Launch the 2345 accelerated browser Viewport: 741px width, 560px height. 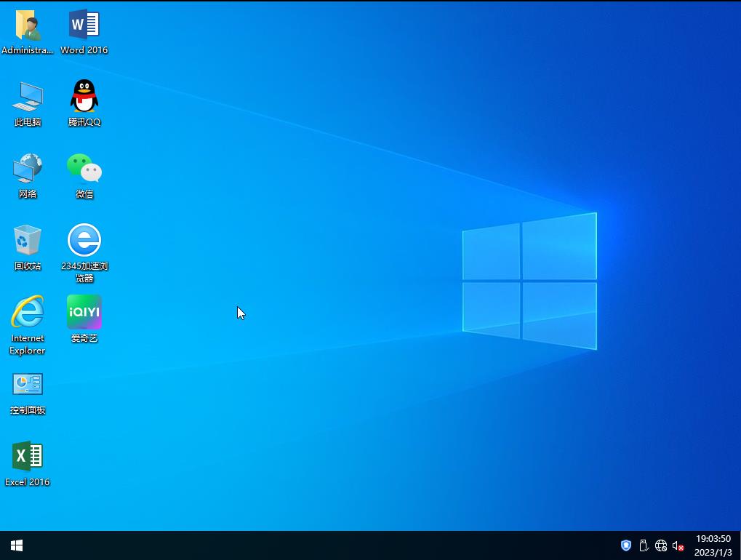(x=84, y=240)
